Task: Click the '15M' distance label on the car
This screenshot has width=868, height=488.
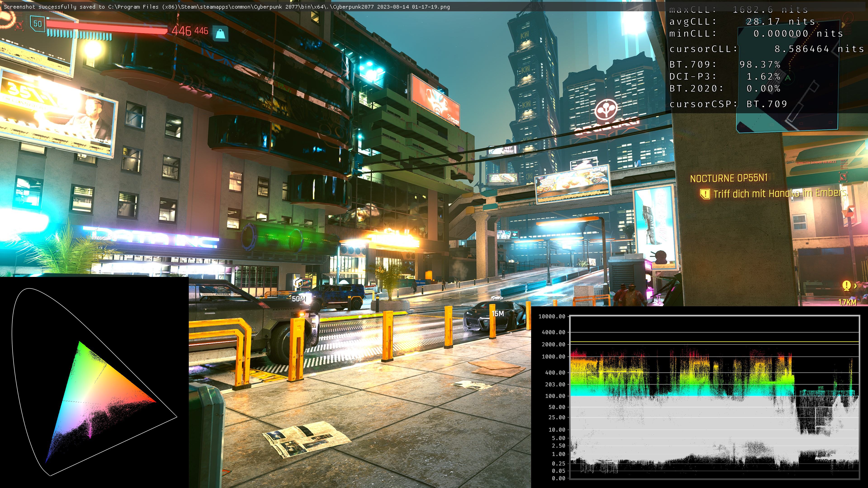Action: [x=498, y=314]
